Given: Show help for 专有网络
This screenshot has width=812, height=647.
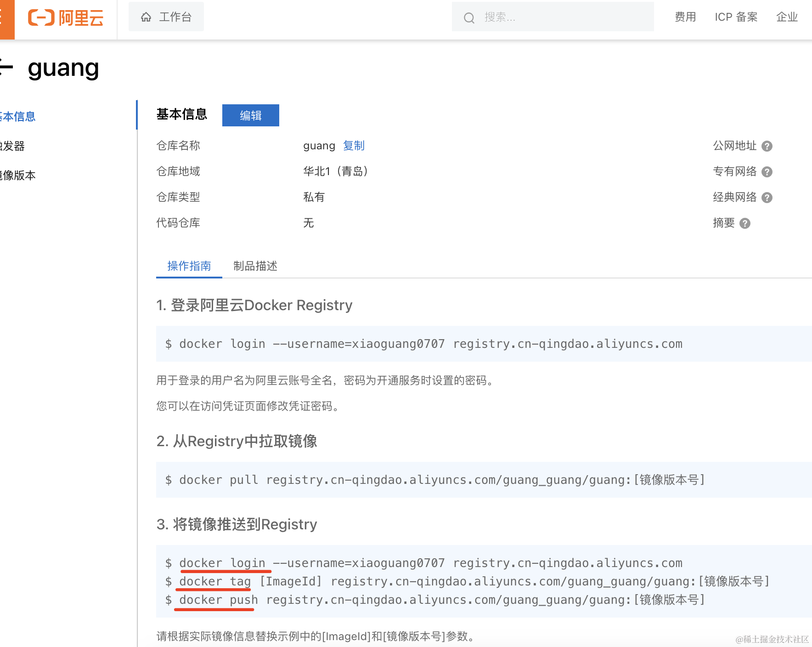Looking at the screenshot, I should [x=767, y=172].
